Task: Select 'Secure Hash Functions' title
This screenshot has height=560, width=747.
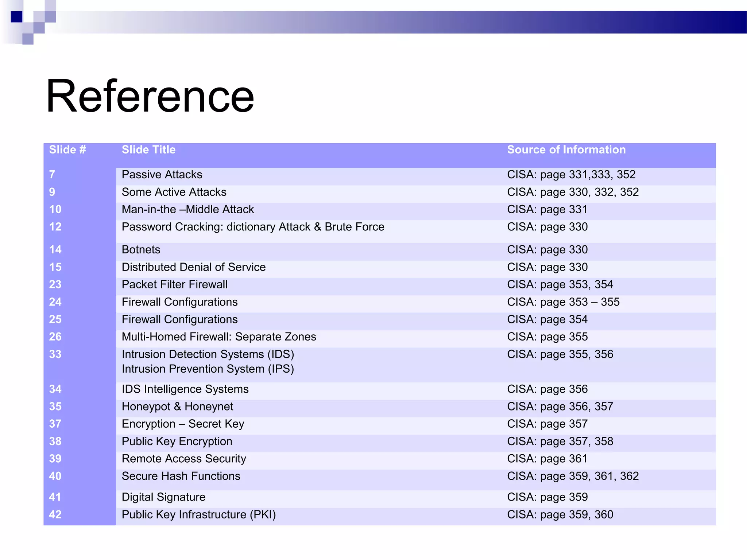Action: point(181,476)
